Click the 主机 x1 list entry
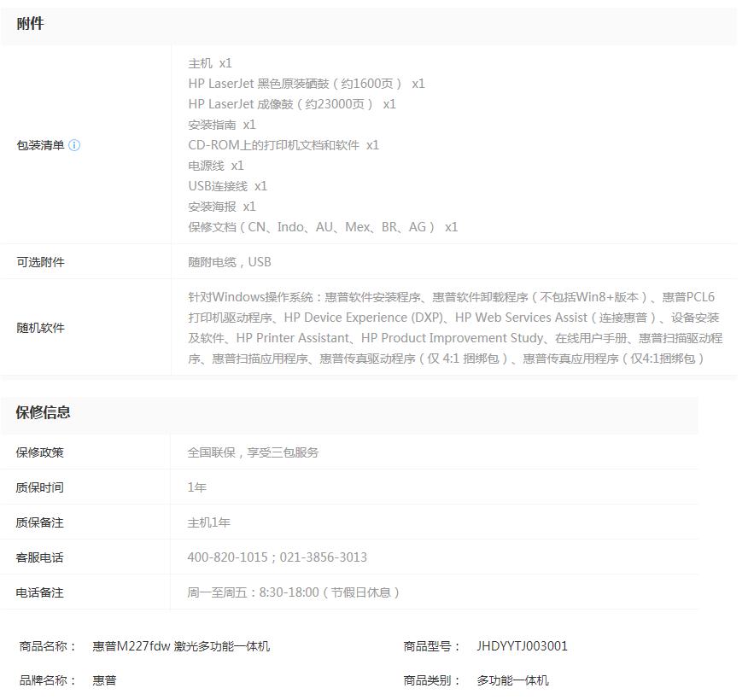This screenshot has width=754, height=700. coord(210,63)
